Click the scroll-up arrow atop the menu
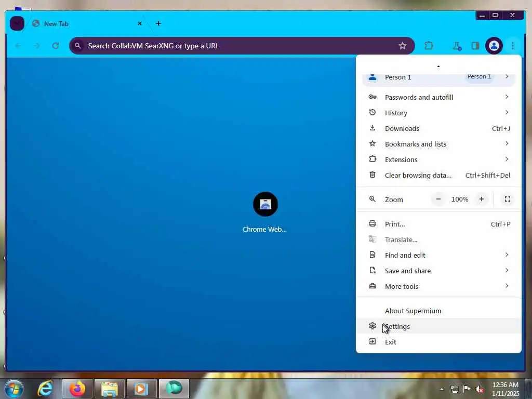The height and width of the screenshot is (399, 532). pyautogui.click(x=438, y=66)
